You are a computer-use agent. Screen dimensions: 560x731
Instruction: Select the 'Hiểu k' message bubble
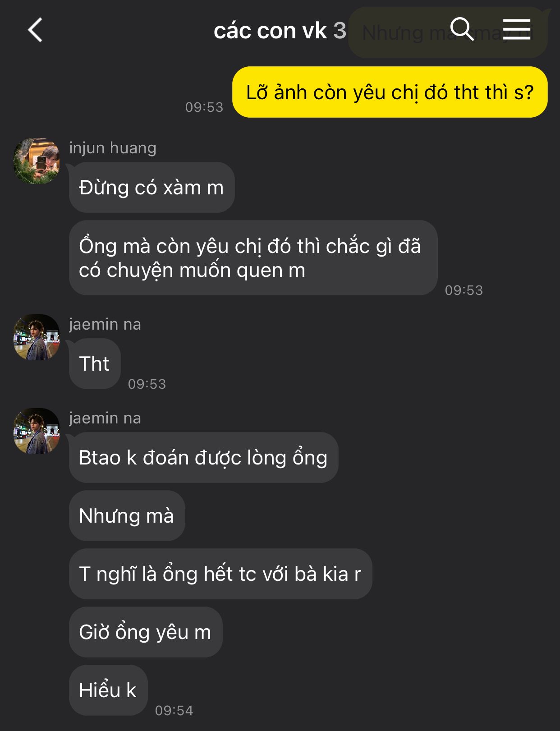(108, 690)
